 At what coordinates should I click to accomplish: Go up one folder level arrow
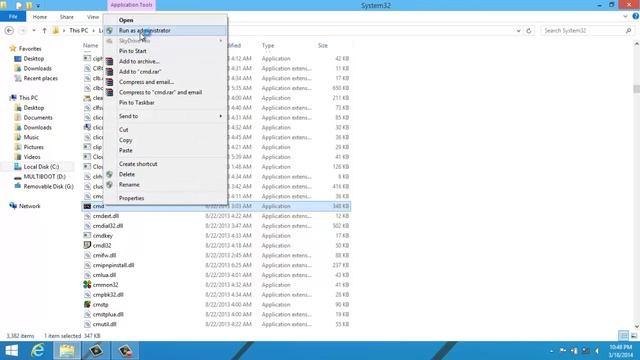tap(44, 31)
